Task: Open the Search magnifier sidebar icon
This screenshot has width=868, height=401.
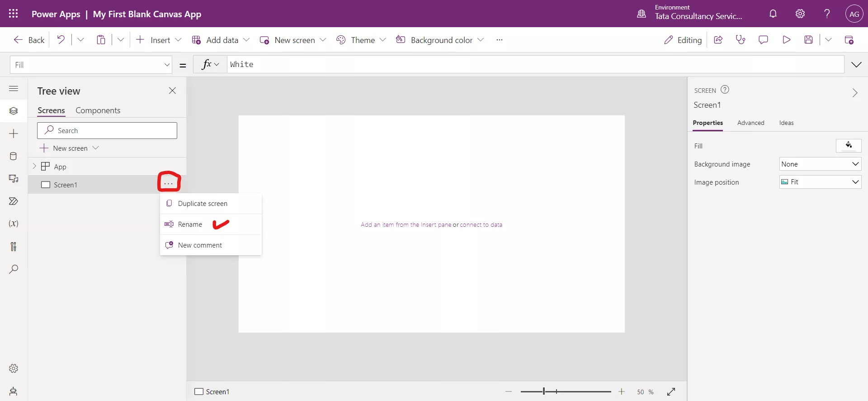Action: (14, 269)
